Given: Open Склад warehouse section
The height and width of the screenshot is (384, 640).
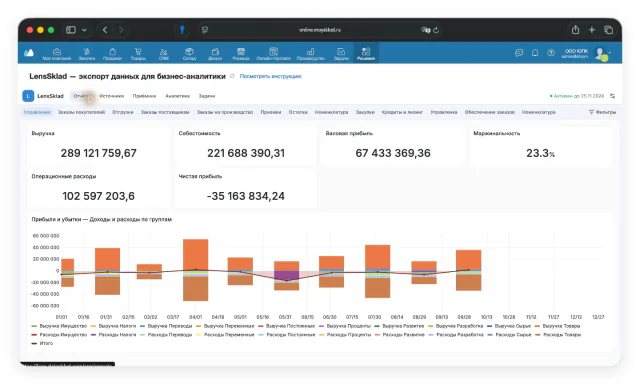Looking at the screenshot, I should pos(189,54).
